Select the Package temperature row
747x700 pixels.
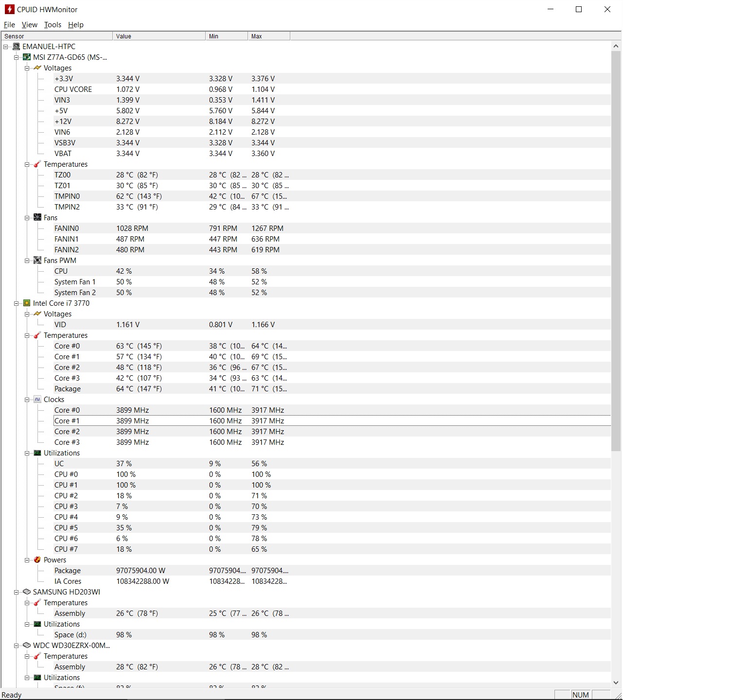point(332,389)
